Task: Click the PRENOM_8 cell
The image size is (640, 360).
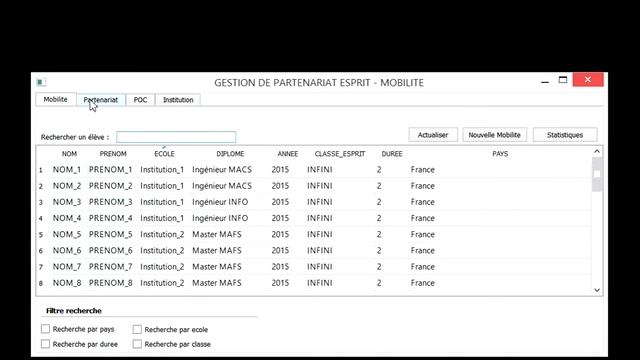Action: [x=111, y=282]
